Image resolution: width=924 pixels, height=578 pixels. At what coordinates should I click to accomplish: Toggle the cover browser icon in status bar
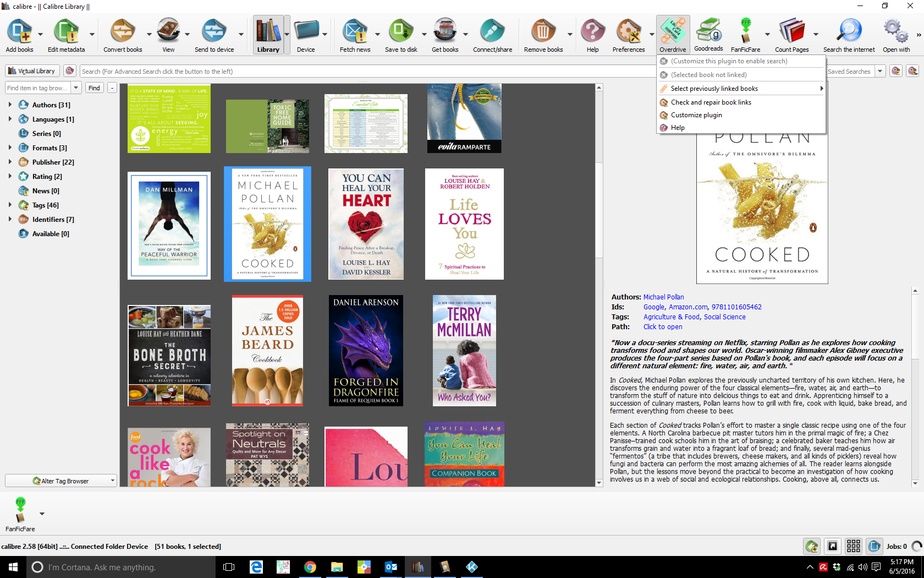pos(833,546)
